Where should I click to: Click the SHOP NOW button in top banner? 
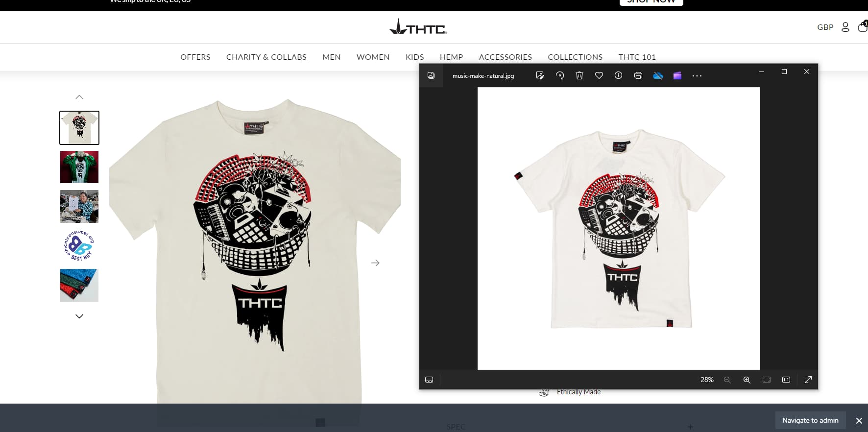651,2
